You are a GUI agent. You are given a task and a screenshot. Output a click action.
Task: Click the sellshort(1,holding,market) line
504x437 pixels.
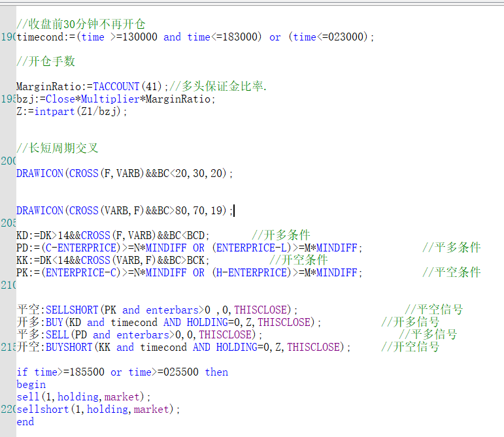(x=98, y=410)
